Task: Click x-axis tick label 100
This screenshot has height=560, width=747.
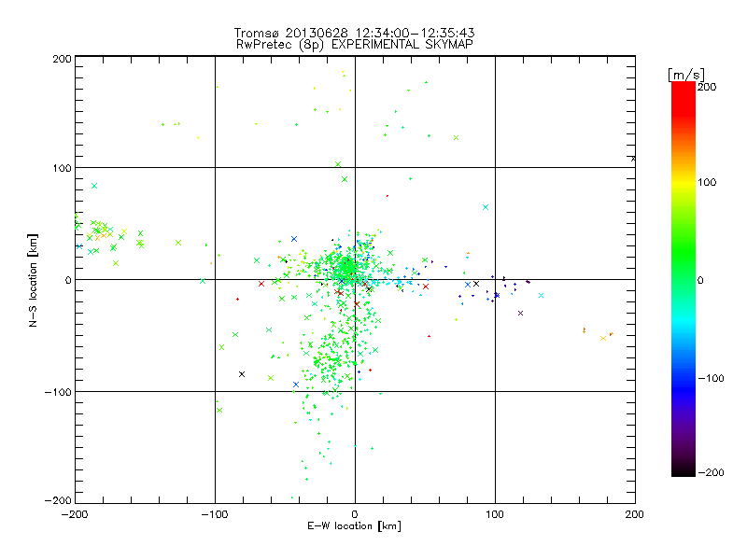Action: point(495,514)
